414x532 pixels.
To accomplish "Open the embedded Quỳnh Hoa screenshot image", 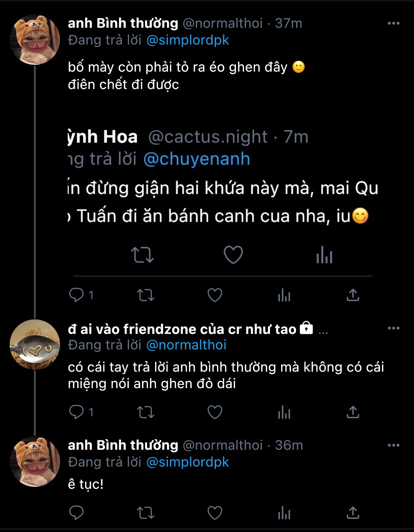I will click(x=222, y=194).
